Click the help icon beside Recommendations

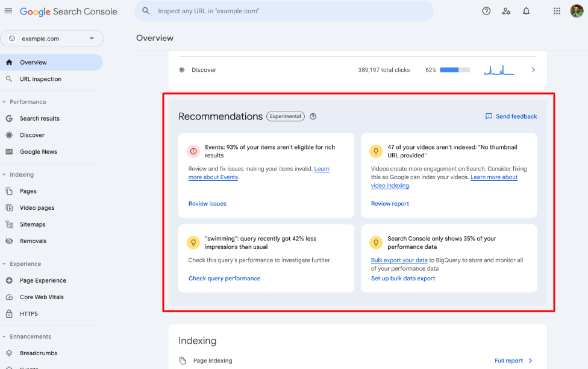pyautogui.click(x=313, y=116)
